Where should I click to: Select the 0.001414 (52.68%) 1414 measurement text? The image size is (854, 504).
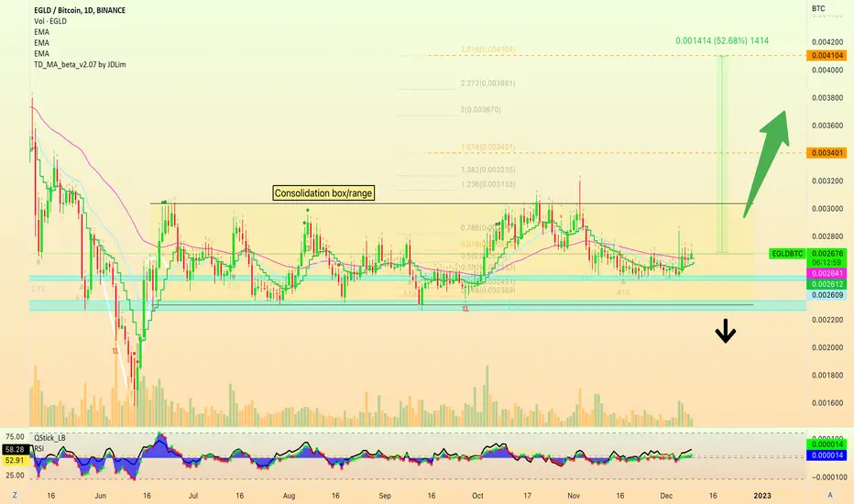(722, 41)
